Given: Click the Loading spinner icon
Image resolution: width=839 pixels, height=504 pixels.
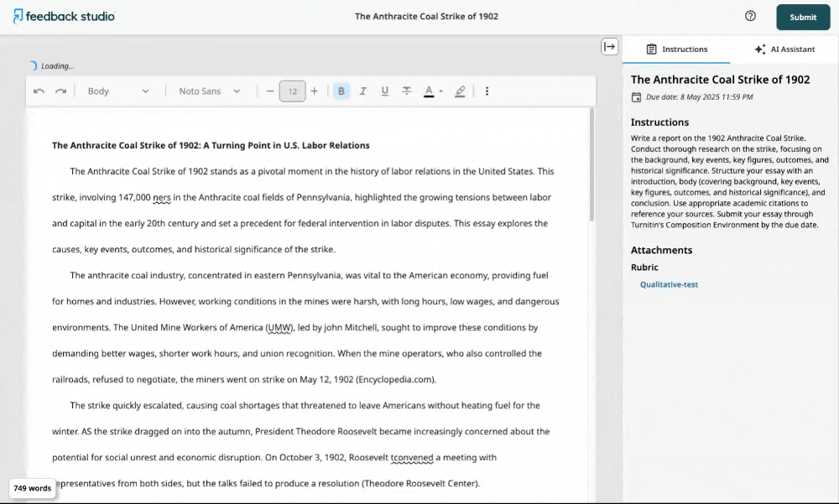Looking at the screenshot, I should (34, 65).
